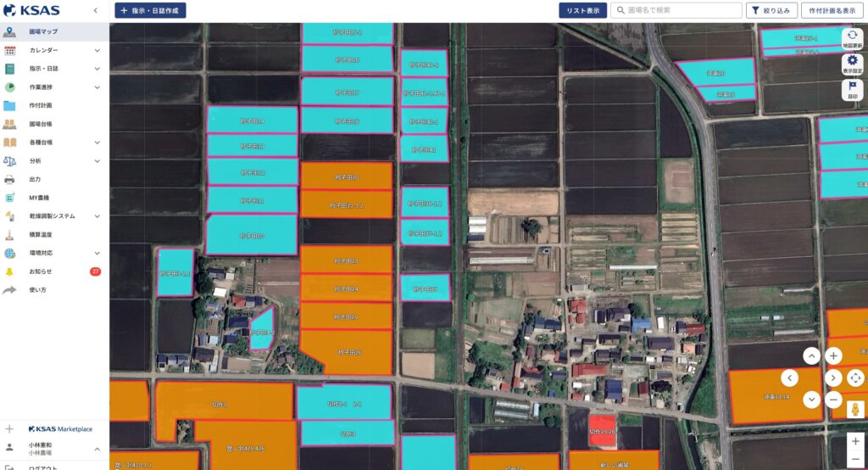Viewport: 868px width, 470px height.
Task: Open MY農機 machinery page
Action: point(40,198)
